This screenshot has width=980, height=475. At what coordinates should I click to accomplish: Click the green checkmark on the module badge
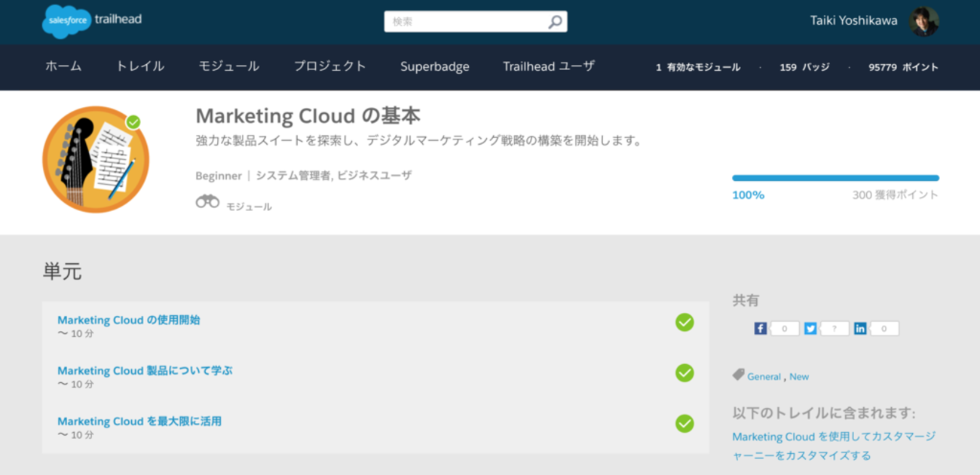pyautogui.click(x=133, y=122)
